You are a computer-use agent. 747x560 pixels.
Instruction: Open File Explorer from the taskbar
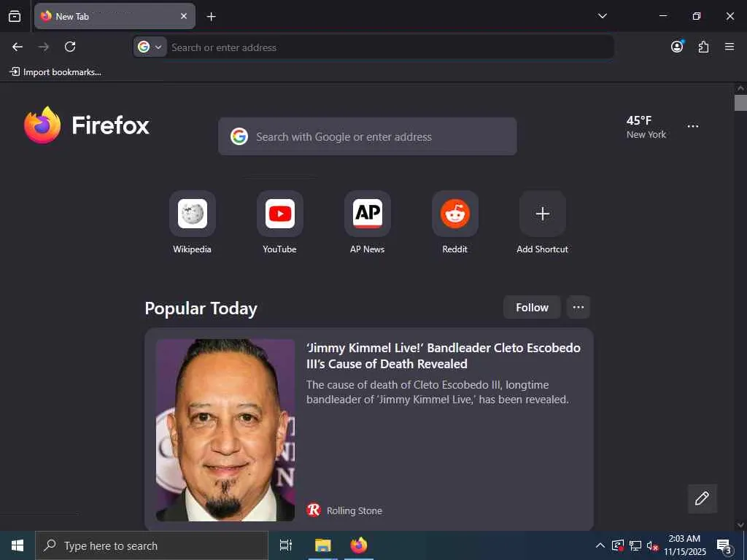coord(322,545)
